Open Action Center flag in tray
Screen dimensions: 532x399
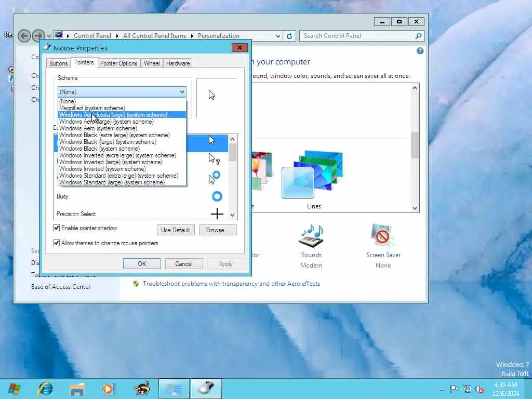pos(454,389)
